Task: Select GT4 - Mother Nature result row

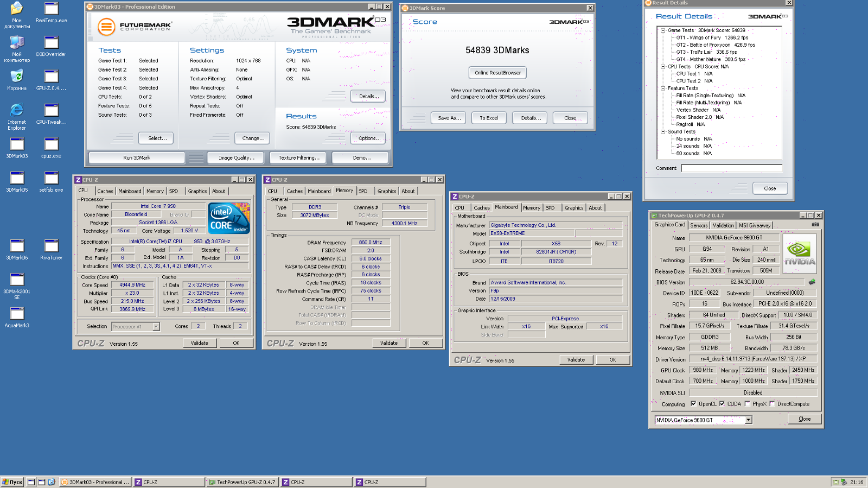Action: click(x=711, y=59)
